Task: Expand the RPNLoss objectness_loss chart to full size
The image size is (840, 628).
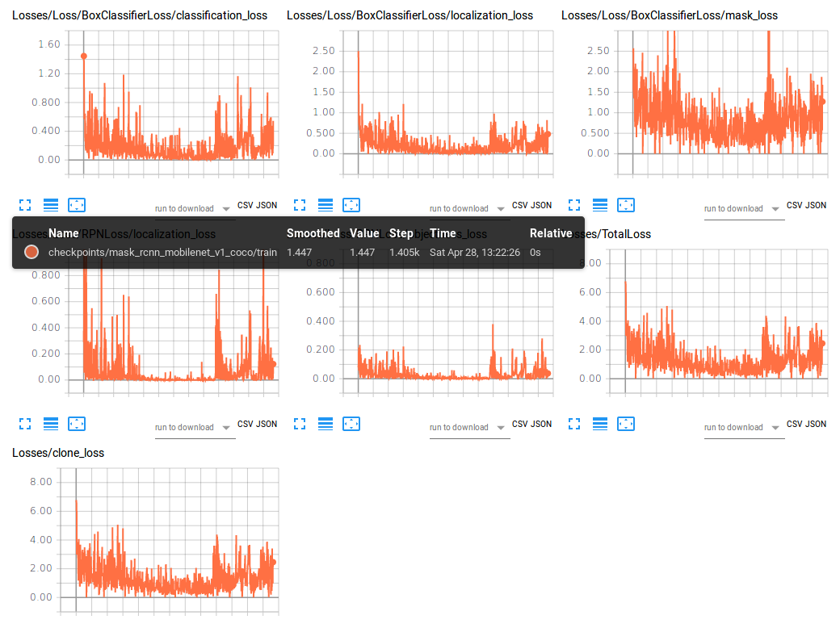Action: [x=300, y=424]
